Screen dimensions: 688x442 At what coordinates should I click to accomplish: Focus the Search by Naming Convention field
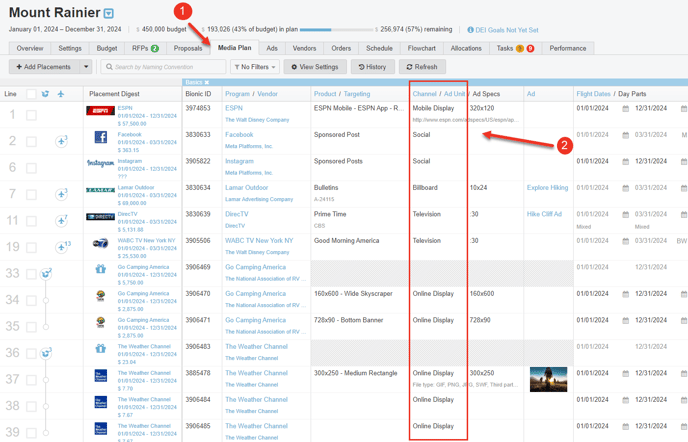pyautogui.click(x=163, y=67)
